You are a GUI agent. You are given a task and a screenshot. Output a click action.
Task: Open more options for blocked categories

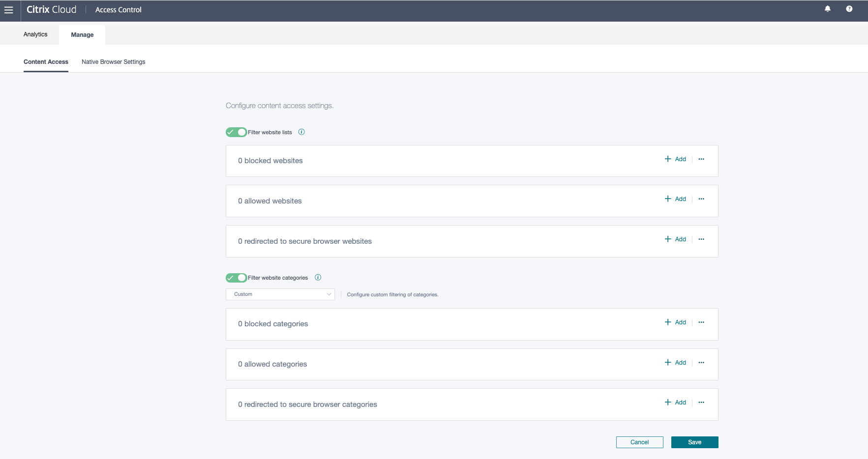coord(701,322)
